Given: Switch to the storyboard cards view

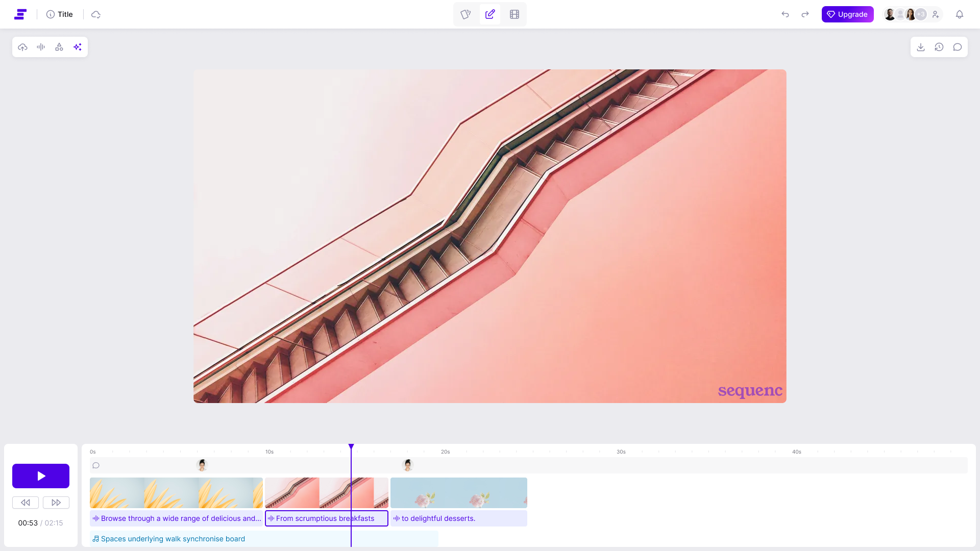Looking at the screenshot, I should click(465, 14).
